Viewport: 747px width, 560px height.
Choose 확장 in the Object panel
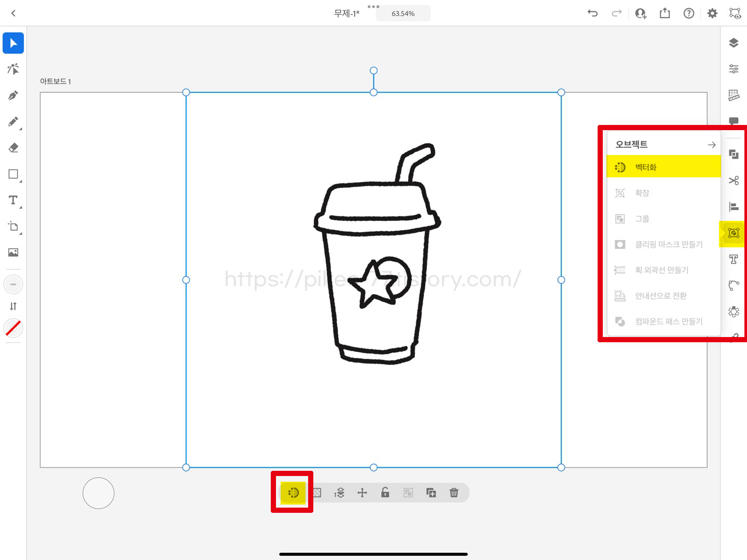click(664, 193)
